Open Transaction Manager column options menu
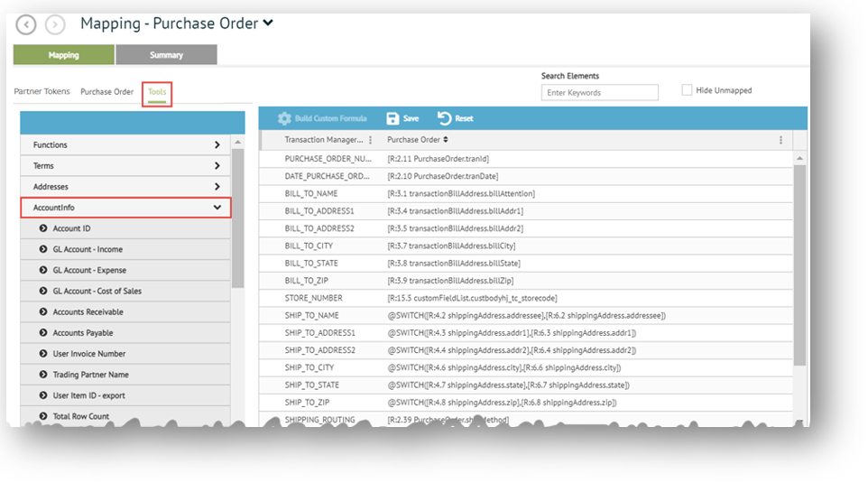Viewport: 868px width, 492px height. tap(370, 140)
